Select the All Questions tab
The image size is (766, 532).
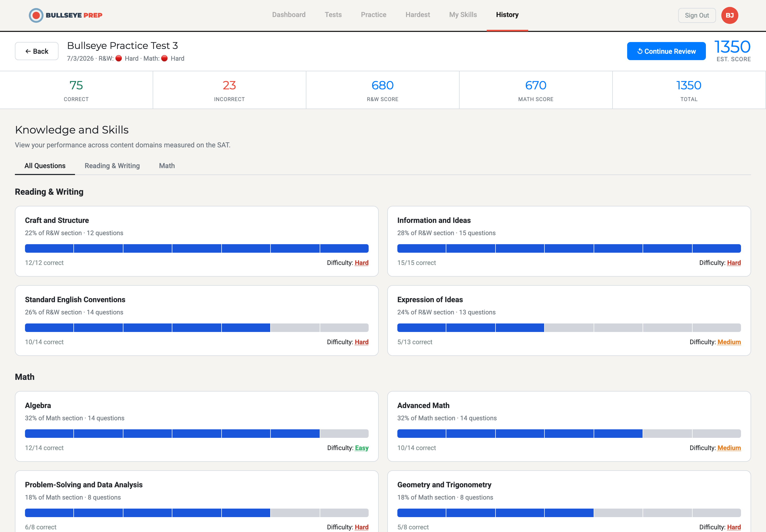click(x=45, y=166)
